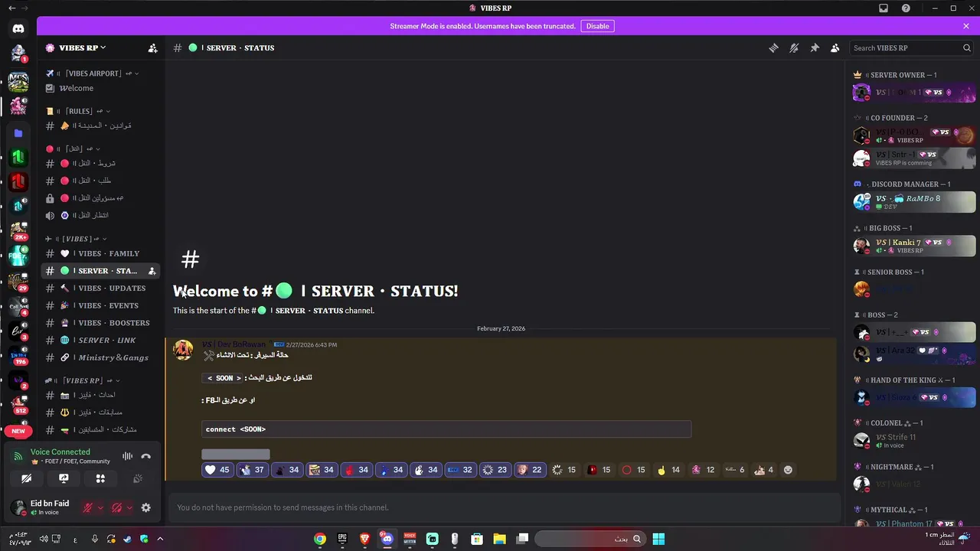
Task: Hide the Member List icon in header
Action: pyautogui.click(x=835, y=47)
